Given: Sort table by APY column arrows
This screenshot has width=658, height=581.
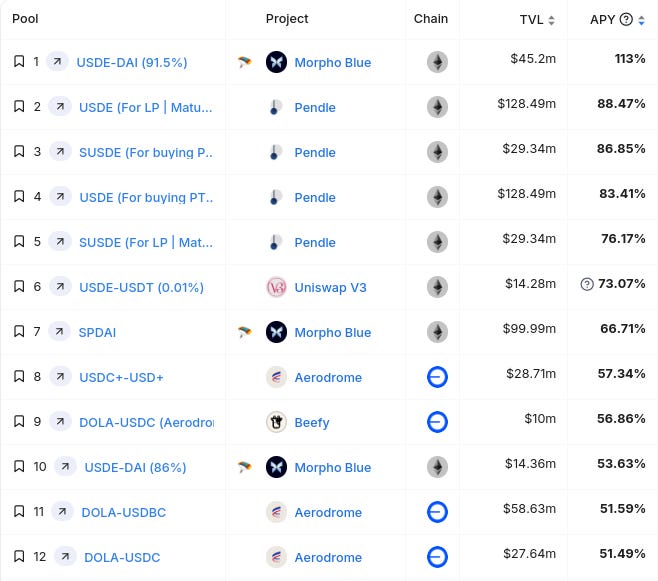Looking at the screenshot, I should click(641, 20).
